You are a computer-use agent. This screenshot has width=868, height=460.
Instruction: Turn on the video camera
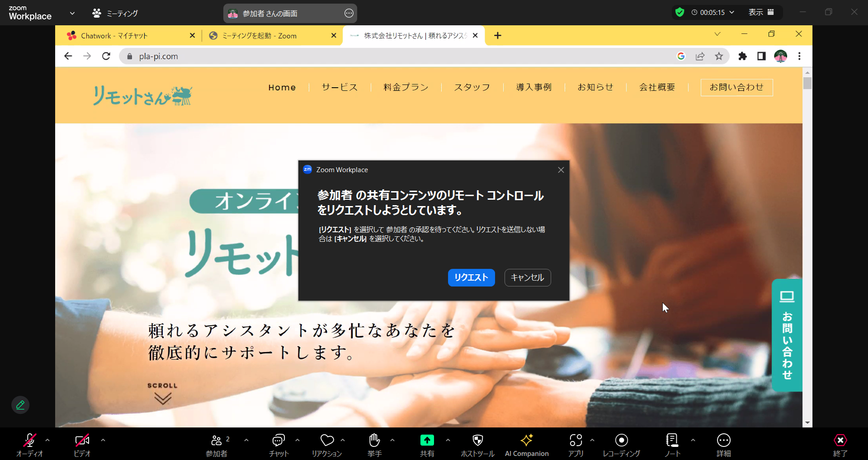[82, 441]
